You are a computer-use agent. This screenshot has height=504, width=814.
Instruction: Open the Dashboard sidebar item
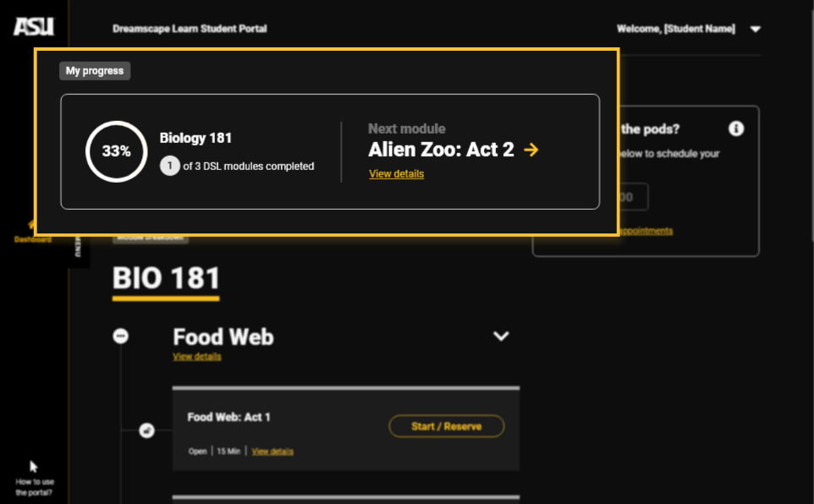point(32,231)
